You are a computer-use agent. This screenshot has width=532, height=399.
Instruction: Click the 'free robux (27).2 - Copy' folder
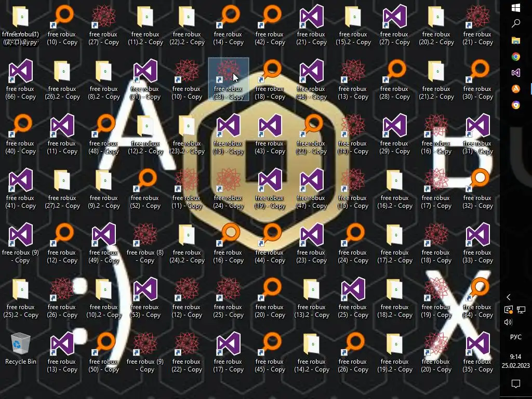[62, 189]
